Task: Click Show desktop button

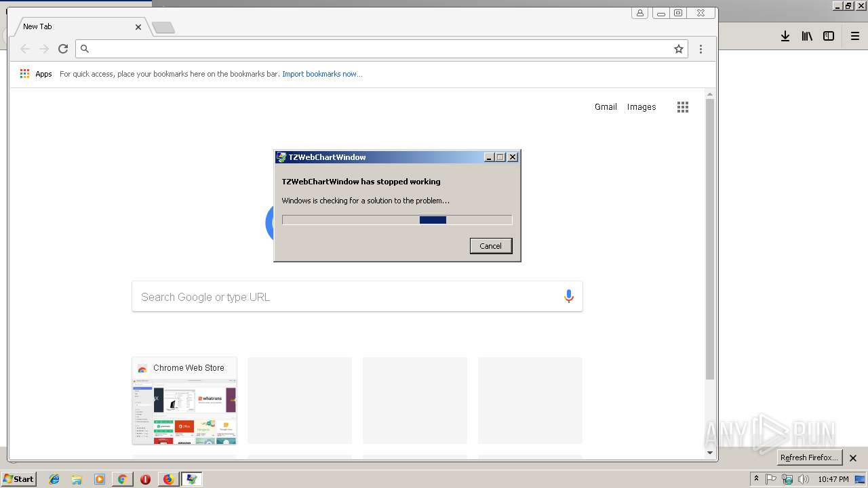Action: tap(861, 479)
